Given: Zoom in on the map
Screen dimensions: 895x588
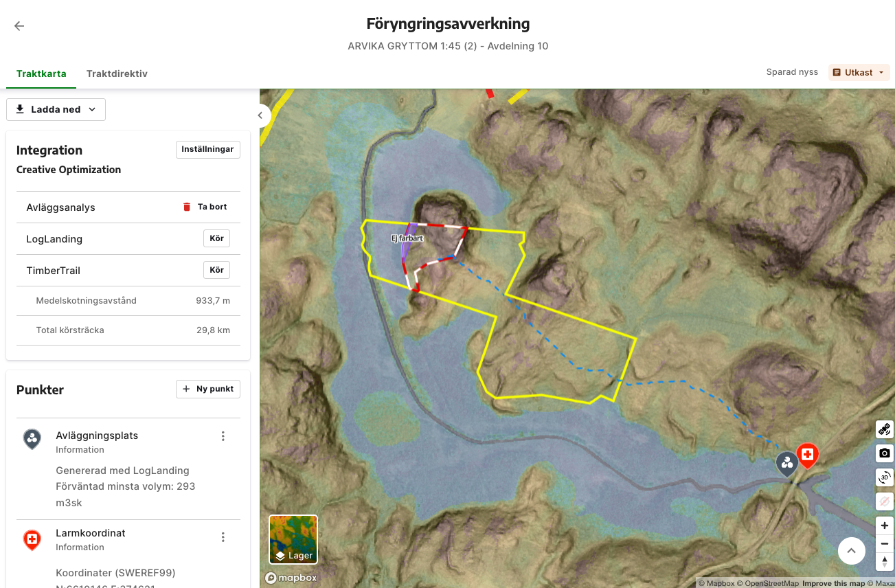Looking at the screenshot, I should point(885,526).
